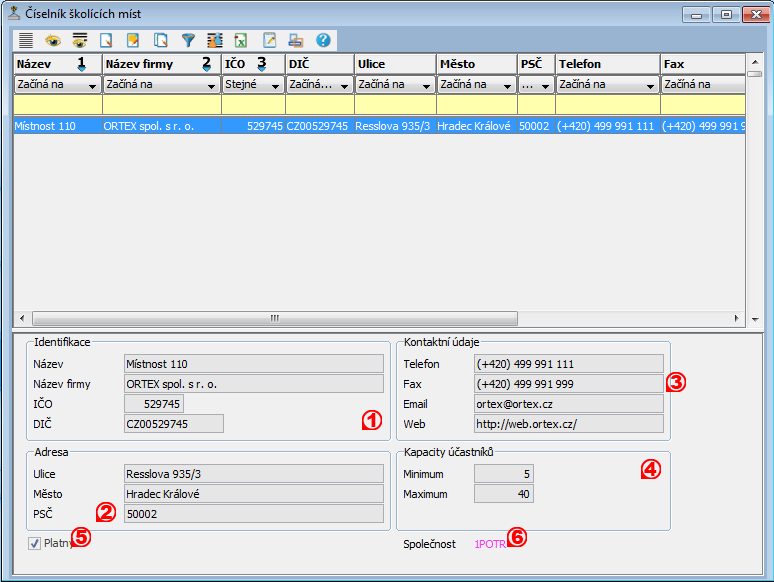
Task: Click the Maximum capacity field
Action: click(x=504, y=494)
